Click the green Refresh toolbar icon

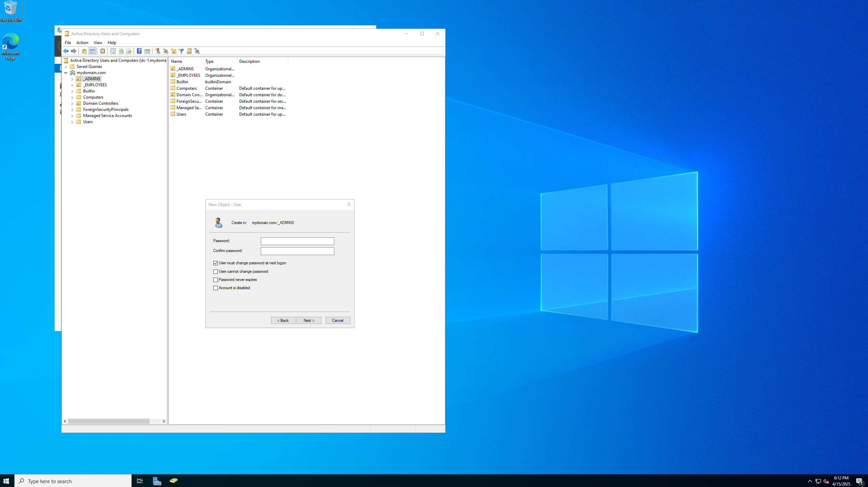tap(121, 51)
